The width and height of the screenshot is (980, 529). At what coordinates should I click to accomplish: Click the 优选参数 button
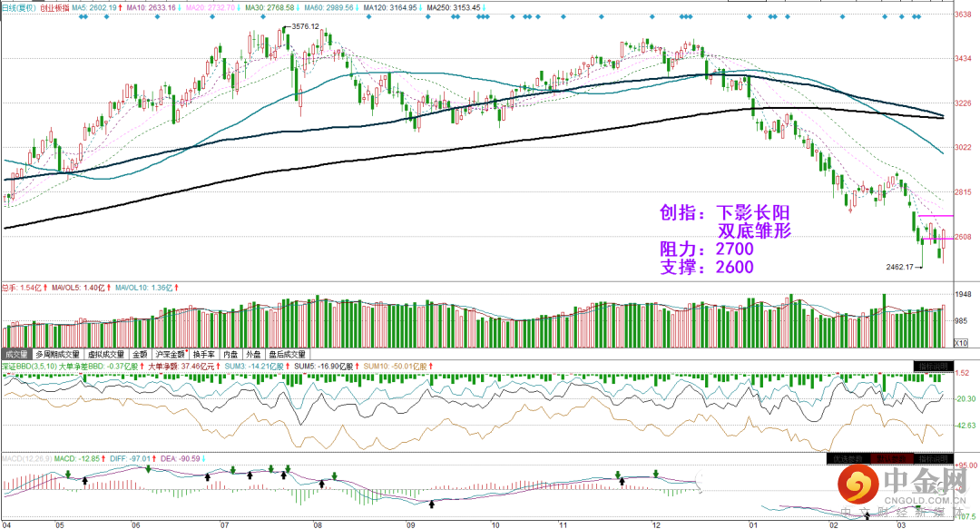coord(848,459)
